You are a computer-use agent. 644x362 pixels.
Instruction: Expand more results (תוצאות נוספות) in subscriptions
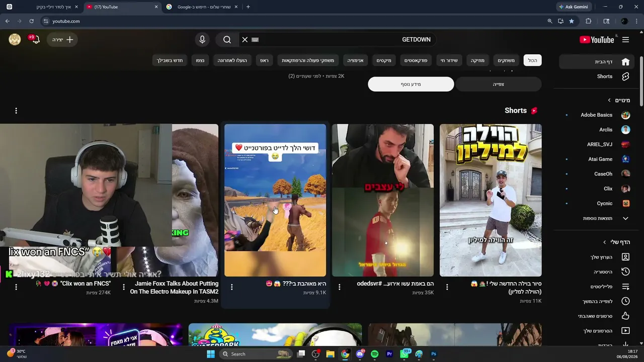tap(597, 218)
